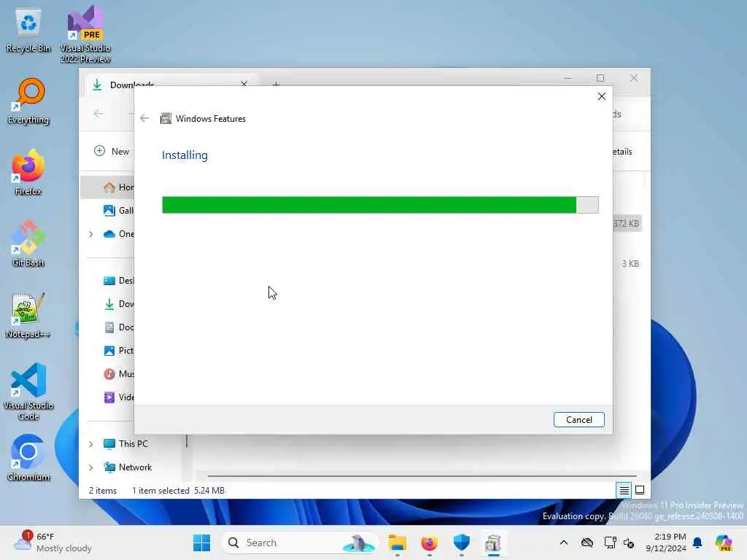Open the notifications bell
747x560 pixels.
click(697, 542)
